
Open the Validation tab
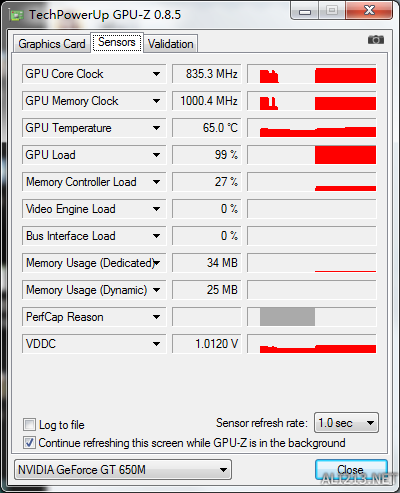(171, 44)
